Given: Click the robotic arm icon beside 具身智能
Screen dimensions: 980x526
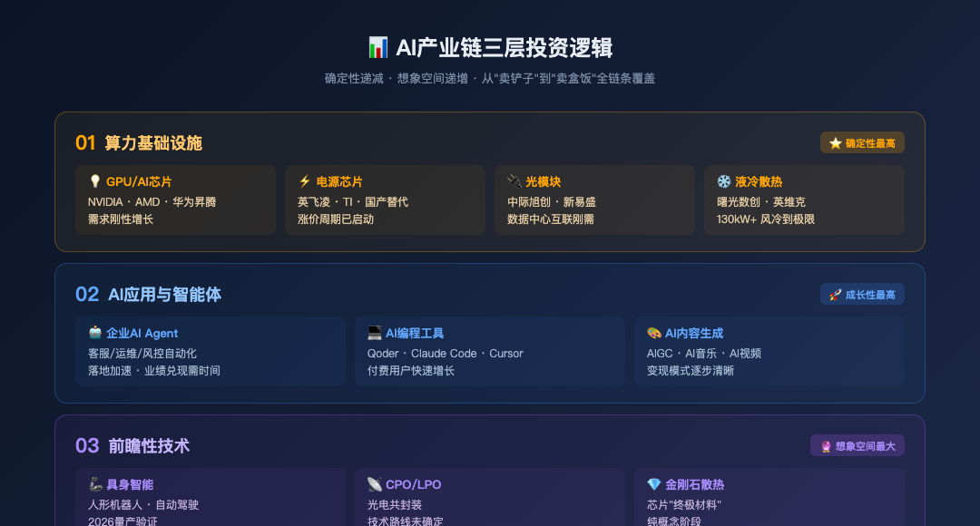Looking at the screenshot, I should click(95, 484).
